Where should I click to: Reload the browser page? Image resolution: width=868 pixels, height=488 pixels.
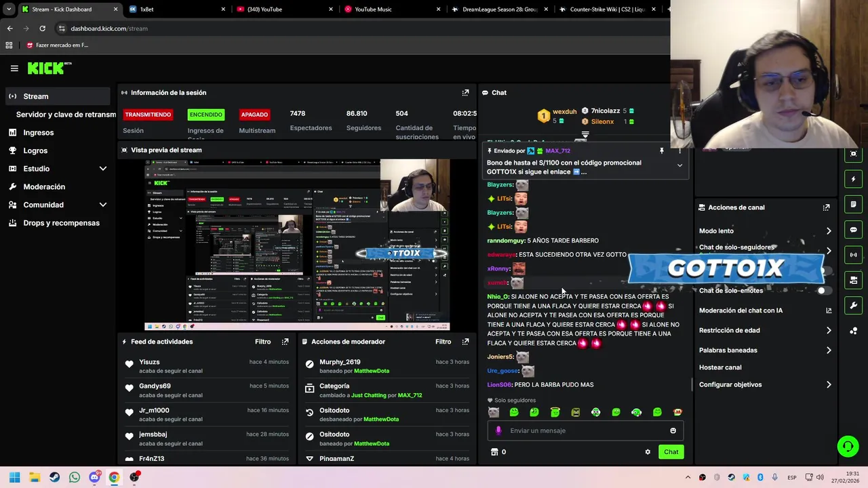coord(42,28)
